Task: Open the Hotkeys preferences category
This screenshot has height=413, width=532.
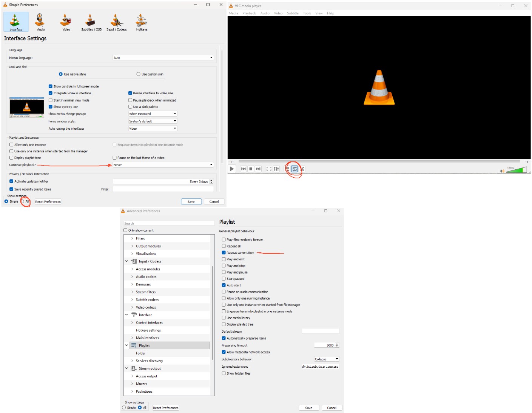Action: [142, 22]
